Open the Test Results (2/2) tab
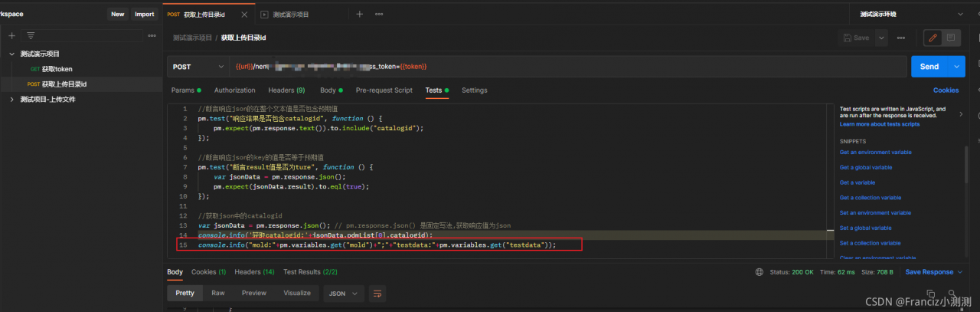 point(310,271)
